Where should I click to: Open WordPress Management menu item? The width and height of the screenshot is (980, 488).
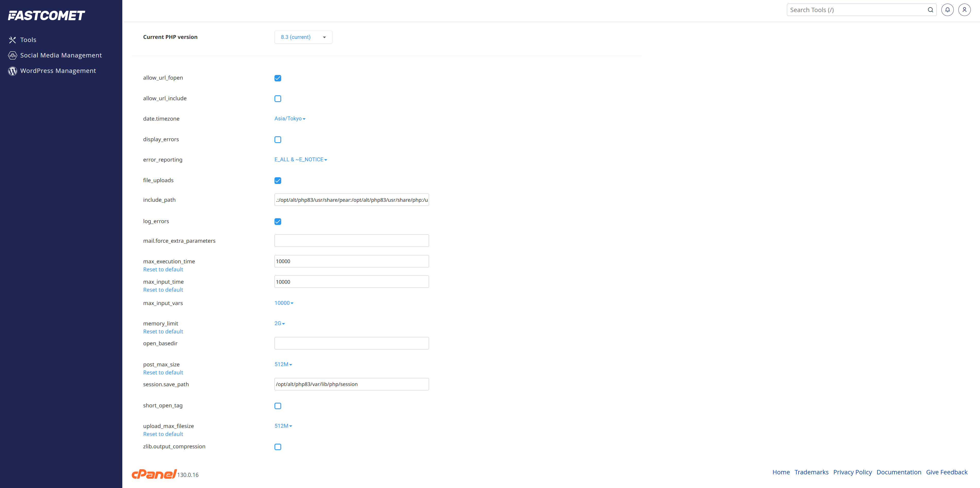(58, 71)
